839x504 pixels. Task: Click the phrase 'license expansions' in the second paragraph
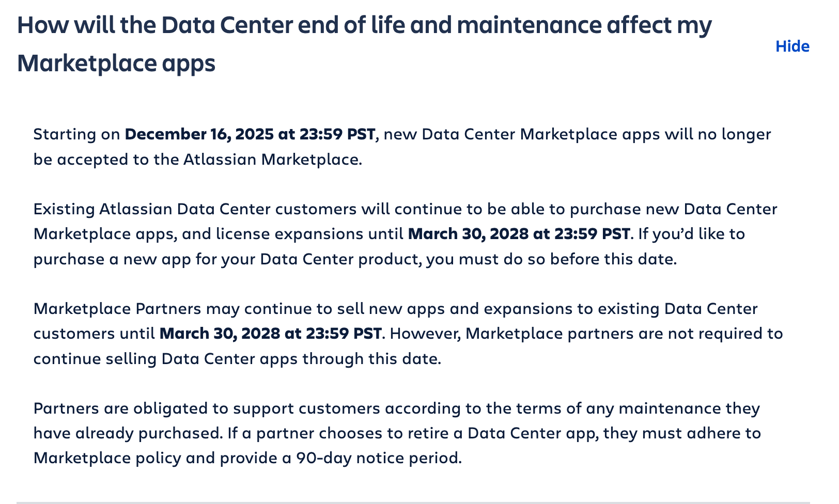point(289,234)
